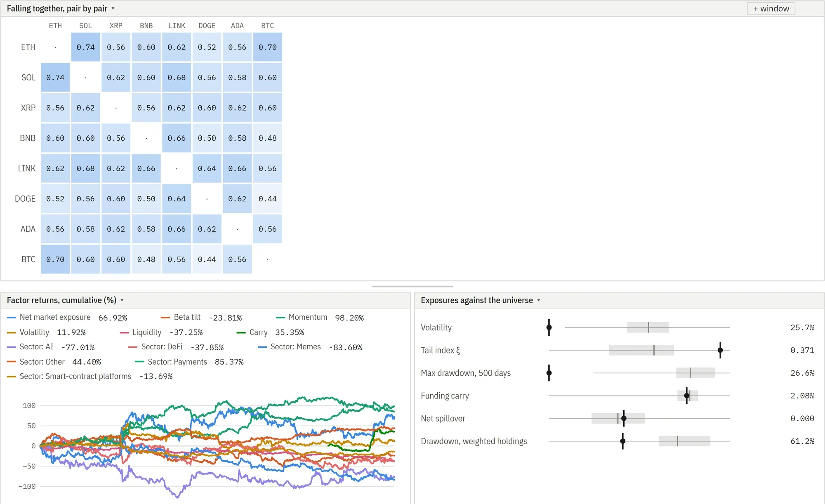Open the 'Exposures against the universe' dropdown arrow
The width and height of the screenshot is (825, 504).
point(539,300)
